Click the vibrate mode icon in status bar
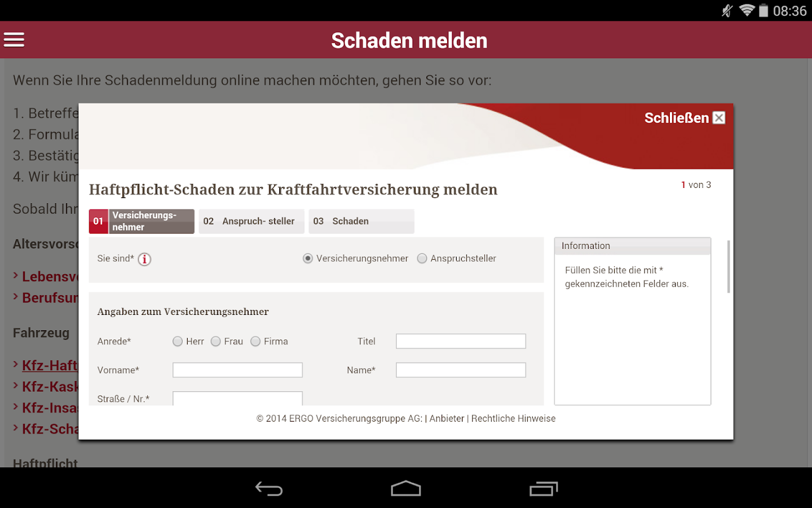812x508 pixels. pos(726,10)
